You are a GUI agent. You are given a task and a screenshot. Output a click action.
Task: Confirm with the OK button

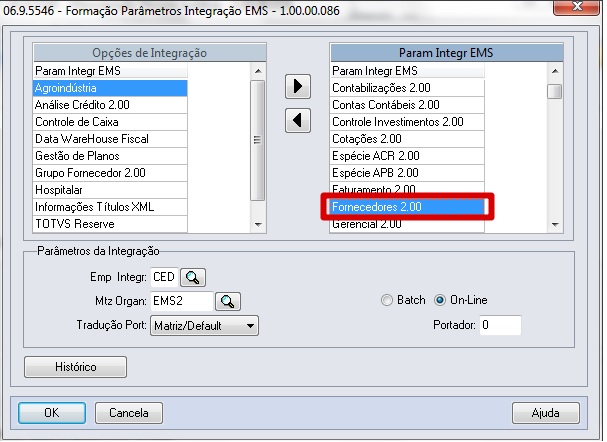click(x=52, y=413)
